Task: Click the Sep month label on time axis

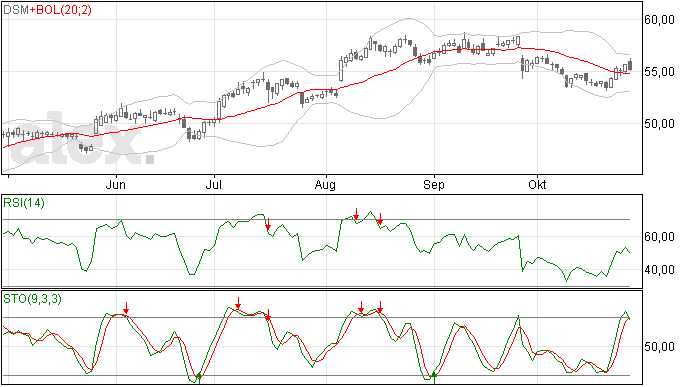Action: [434, 185]
